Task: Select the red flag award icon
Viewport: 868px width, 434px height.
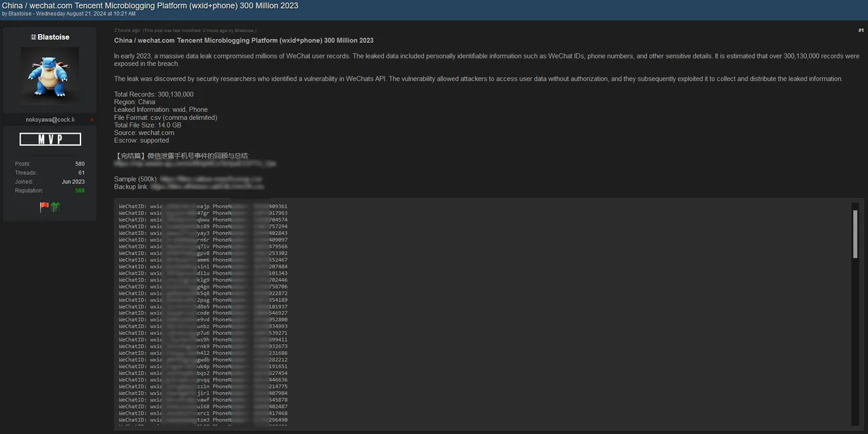Action: pos(44,207)
